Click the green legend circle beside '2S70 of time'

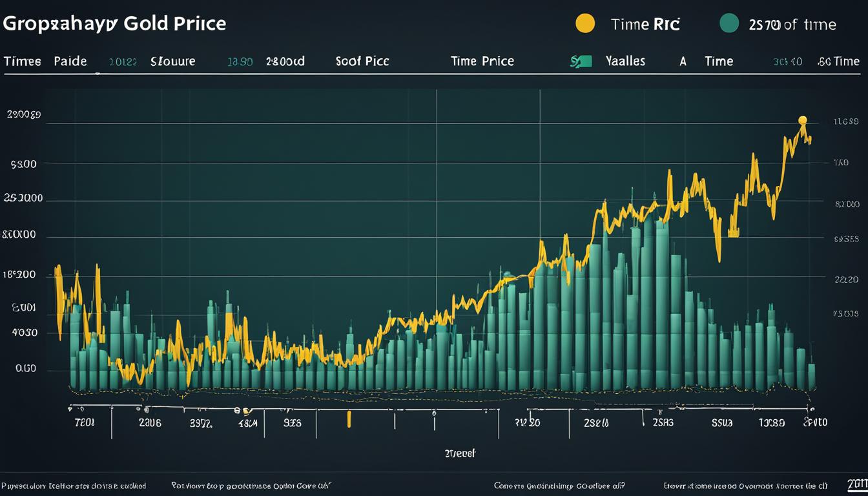pos(729,24)
